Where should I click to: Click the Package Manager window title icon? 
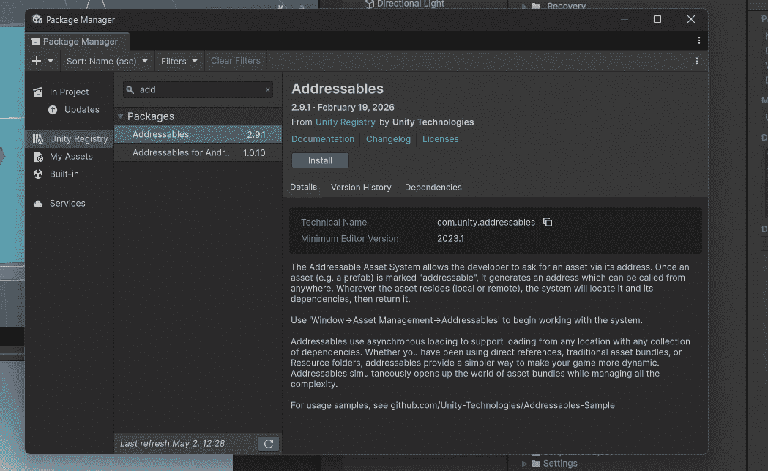click(x=37, y=20)
